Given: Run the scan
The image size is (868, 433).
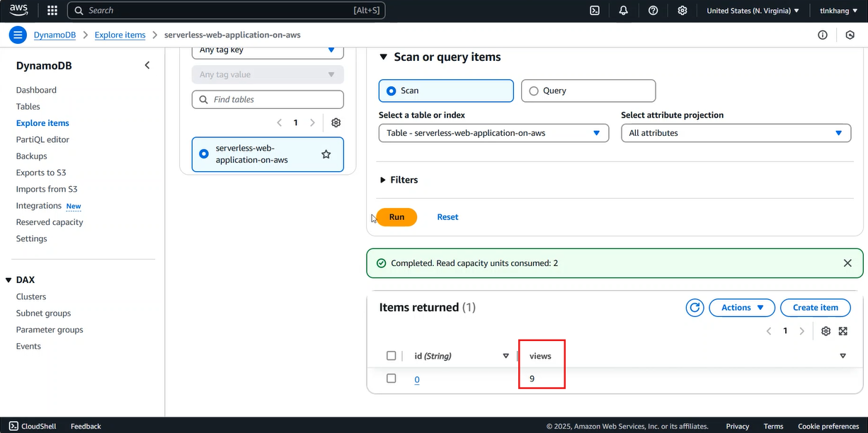Looking at the screenshot, I should tap(396, 217).
